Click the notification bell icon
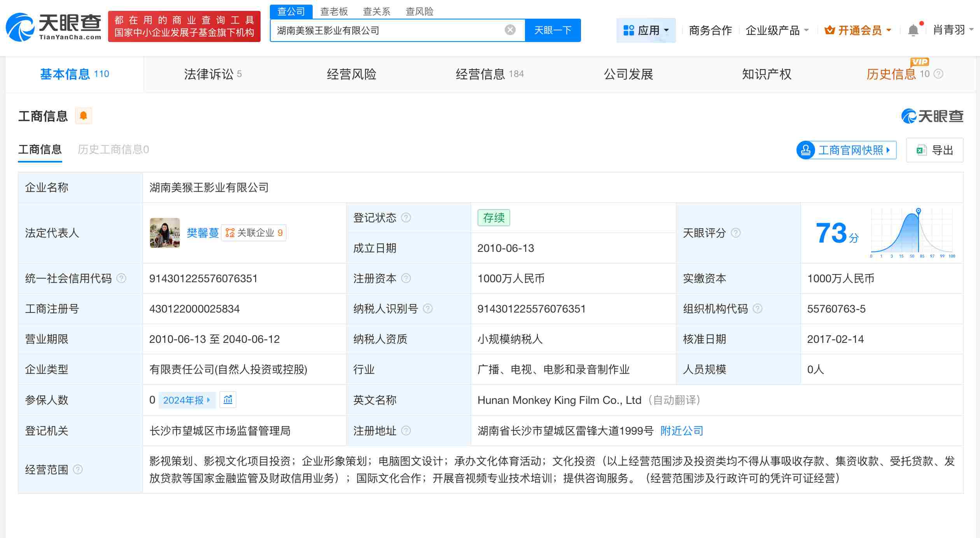Screen dimensions: 980x538 [913, 30]
